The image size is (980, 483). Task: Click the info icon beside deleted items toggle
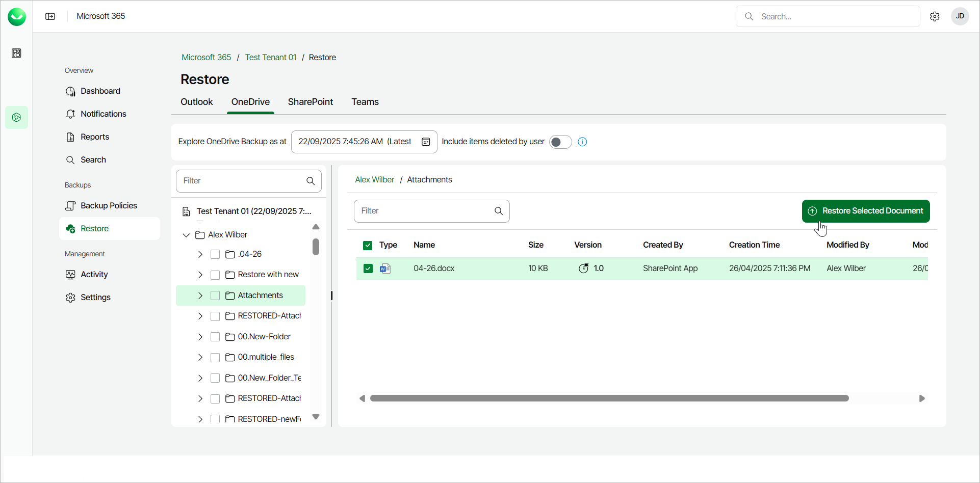click(582, 142)
